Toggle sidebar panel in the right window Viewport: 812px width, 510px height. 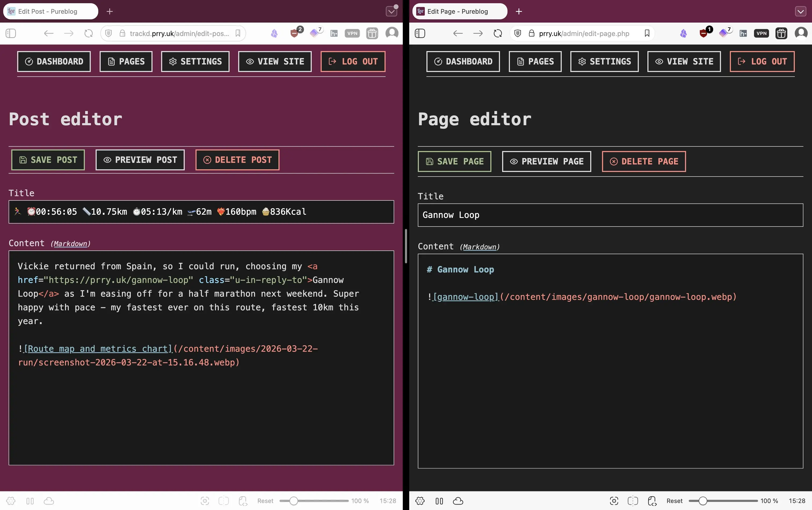tap(420, 33)
